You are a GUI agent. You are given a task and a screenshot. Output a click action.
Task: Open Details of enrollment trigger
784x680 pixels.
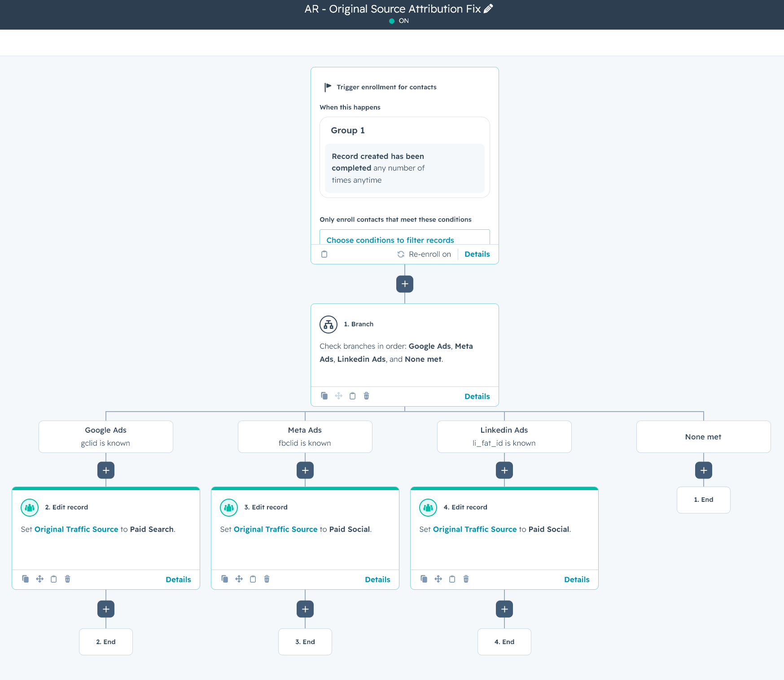(477, 254)
